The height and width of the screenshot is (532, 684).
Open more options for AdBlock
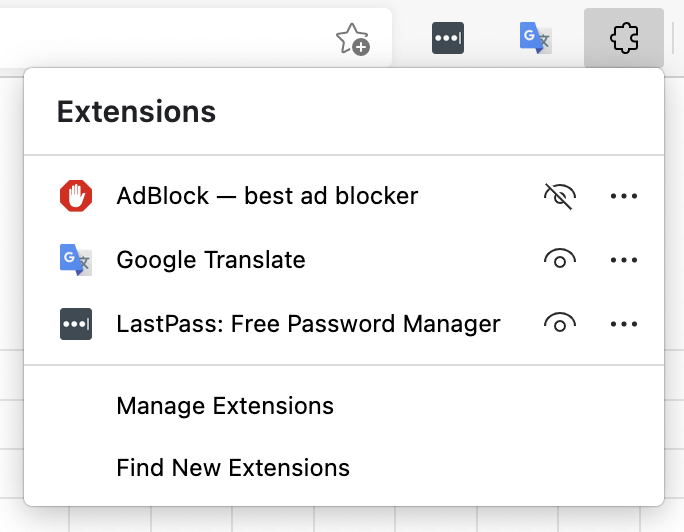tap(623, 196)
